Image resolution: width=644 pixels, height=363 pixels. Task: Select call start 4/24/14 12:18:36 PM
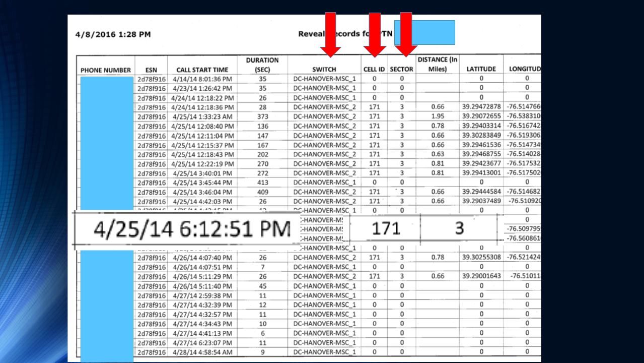(202, 107)
